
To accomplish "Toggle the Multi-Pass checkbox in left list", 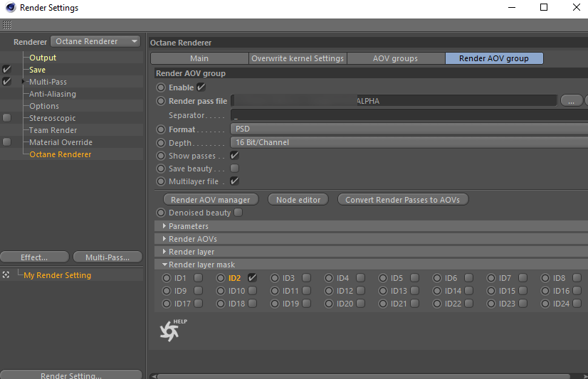I will [x=6, y=81].
